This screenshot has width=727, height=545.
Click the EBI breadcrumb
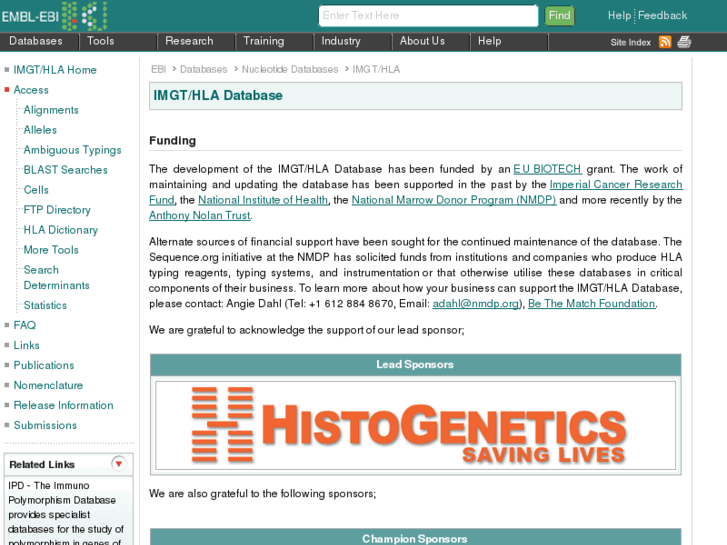[x=159, y=70]
